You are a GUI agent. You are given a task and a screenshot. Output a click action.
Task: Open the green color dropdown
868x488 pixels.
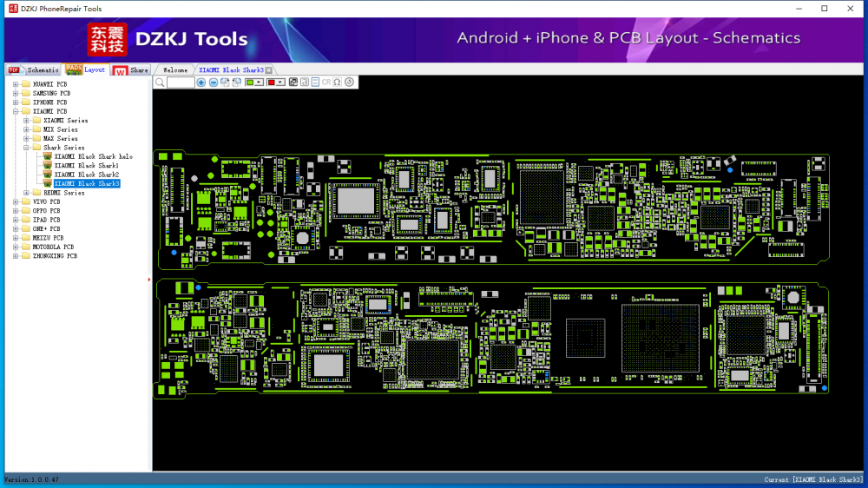260,82
